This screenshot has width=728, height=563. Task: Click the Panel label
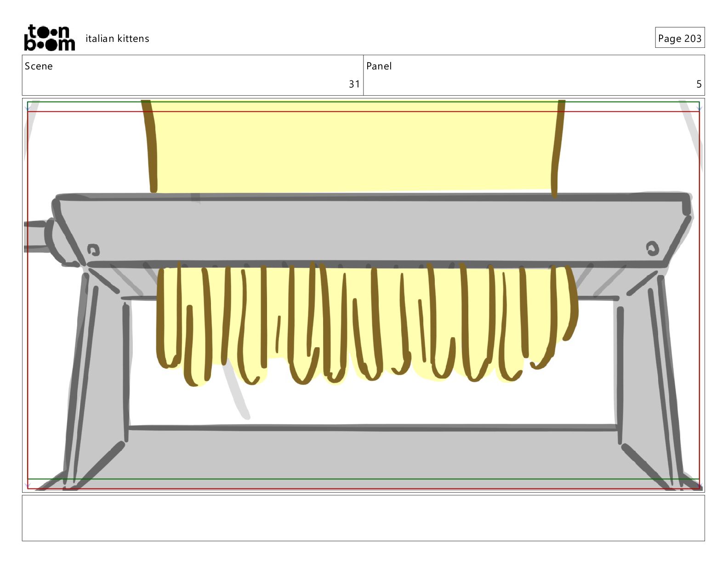(x=379, y=66)
